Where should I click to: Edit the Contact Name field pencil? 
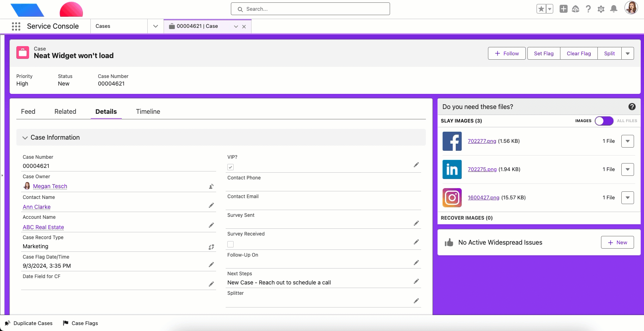tap(211, 205)
